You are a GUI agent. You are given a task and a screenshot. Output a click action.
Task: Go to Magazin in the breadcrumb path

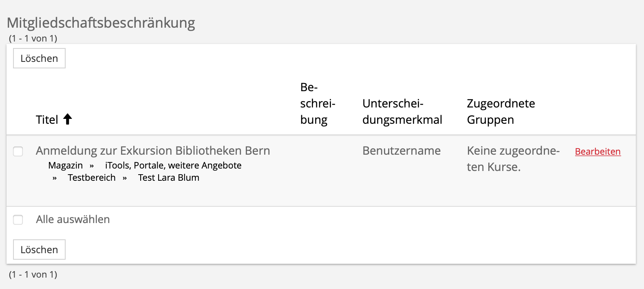[x=65, y=166]
